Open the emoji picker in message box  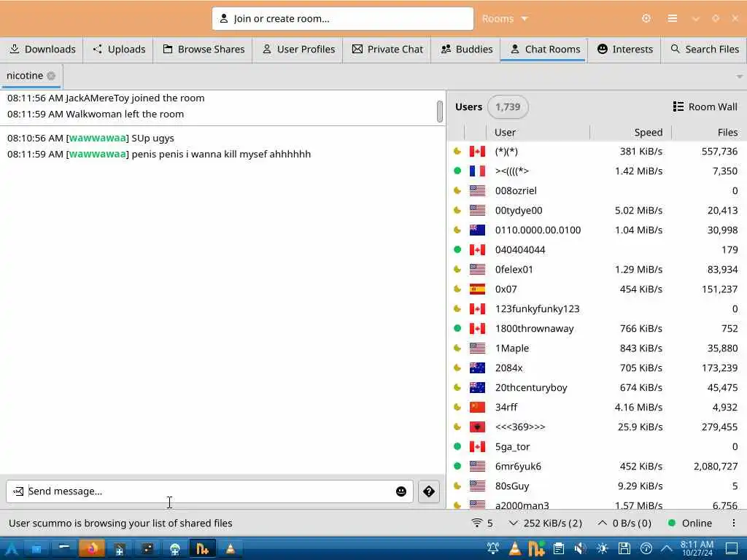point(401,491)
